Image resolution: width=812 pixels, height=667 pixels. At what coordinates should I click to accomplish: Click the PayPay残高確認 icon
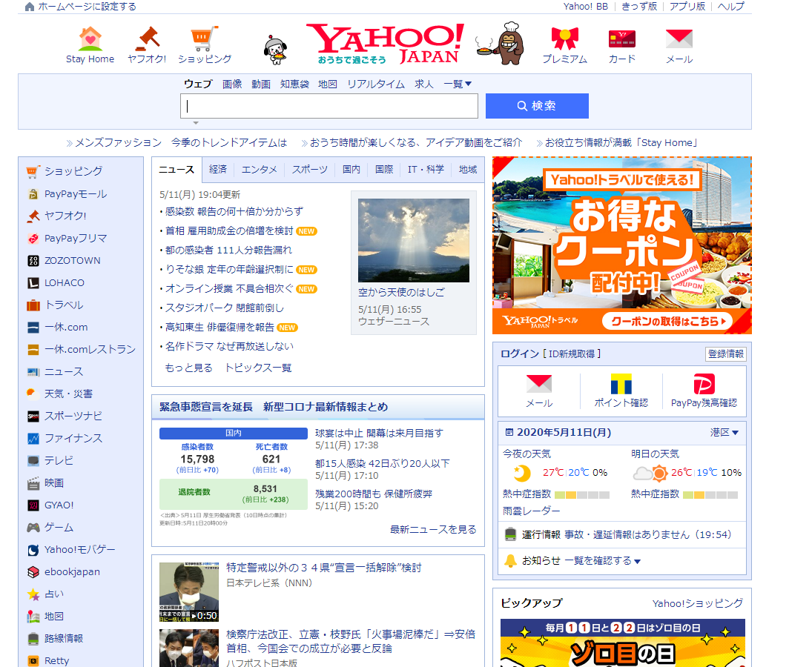click(704, 383)
